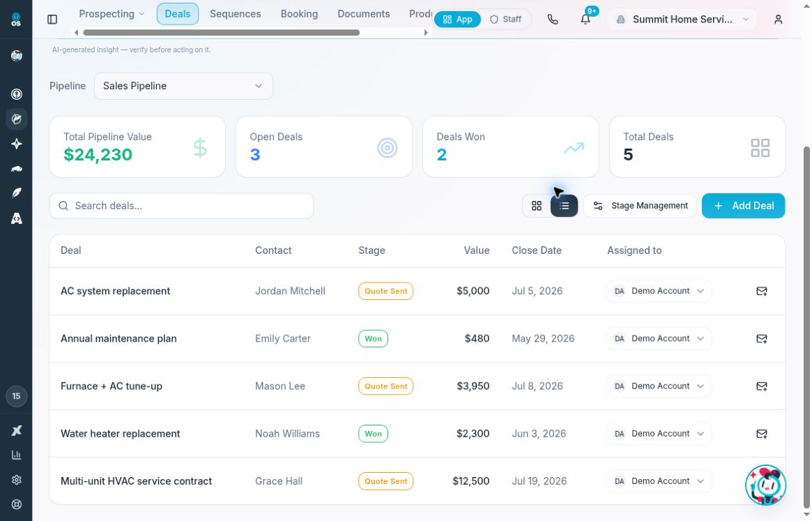Switch to Staff mode

pyautogui.click(x=505, y=20)
